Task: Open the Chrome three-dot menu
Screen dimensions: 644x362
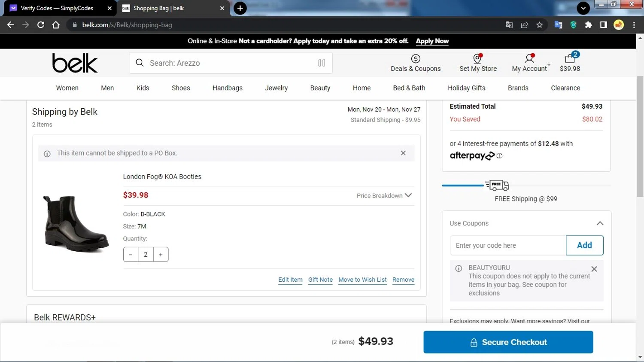Action: tap(634, 25)
